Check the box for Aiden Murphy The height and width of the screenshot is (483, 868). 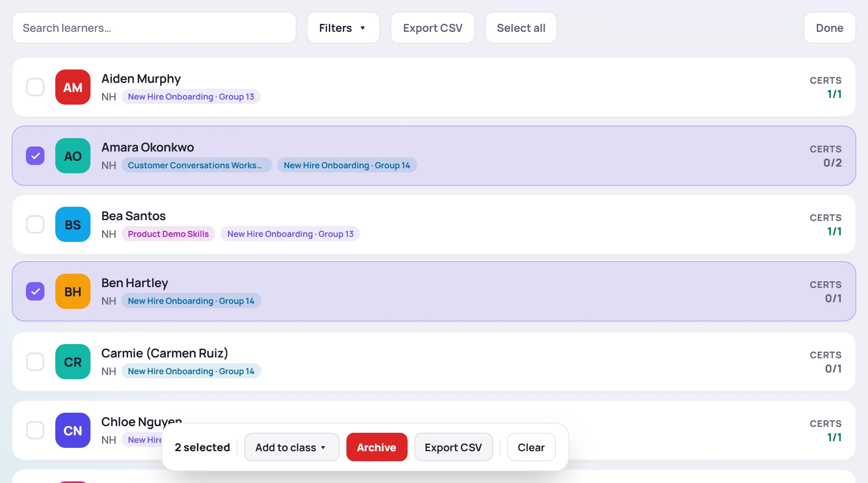click(x=35, y=87)
